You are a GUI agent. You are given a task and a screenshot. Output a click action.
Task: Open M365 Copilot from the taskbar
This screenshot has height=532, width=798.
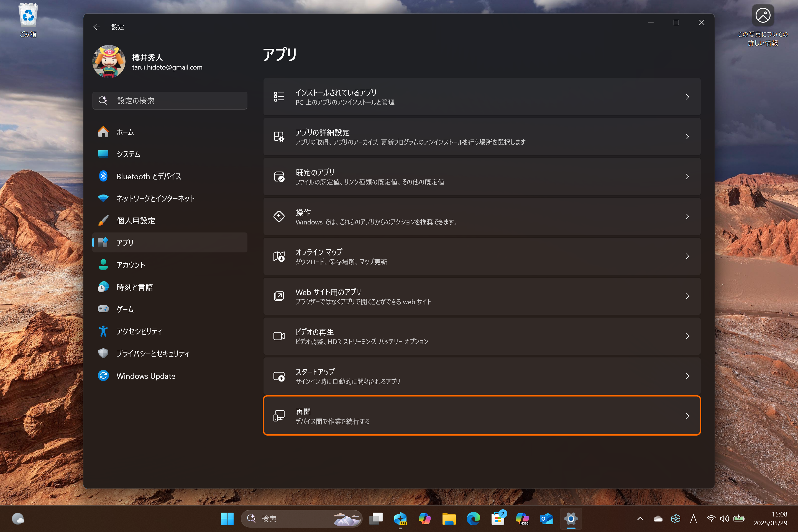[x=522, y=518]
